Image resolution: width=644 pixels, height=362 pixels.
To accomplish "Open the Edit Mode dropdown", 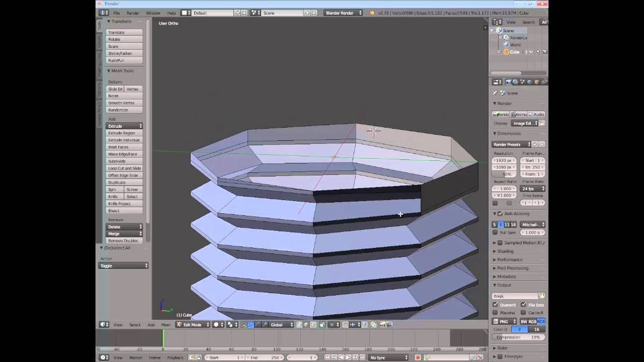I will [x=192, y=324].
